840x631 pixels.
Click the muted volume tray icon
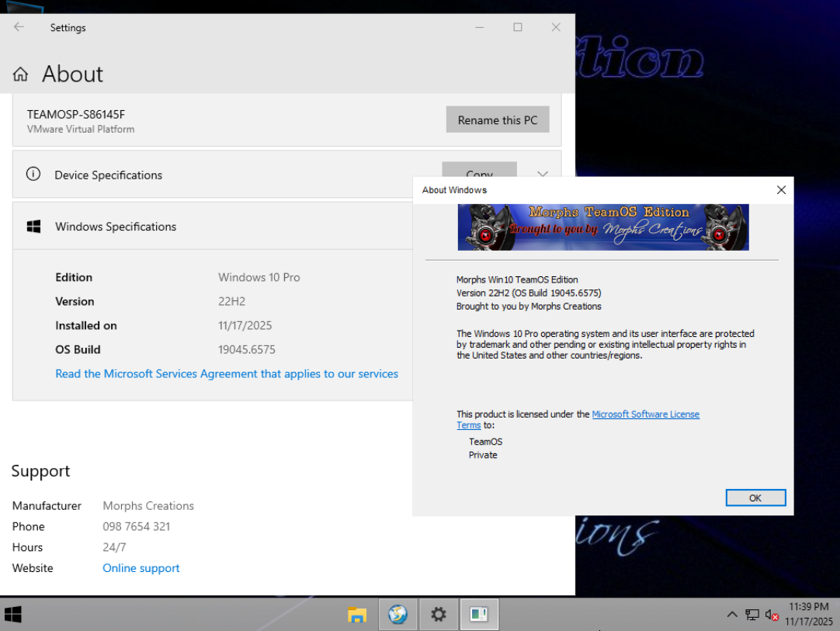click(x=772, y=615)
